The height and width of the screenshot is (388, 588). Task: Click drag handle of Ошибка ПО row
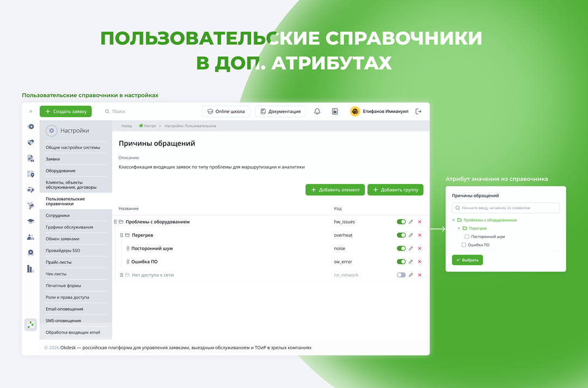[128, 262]
